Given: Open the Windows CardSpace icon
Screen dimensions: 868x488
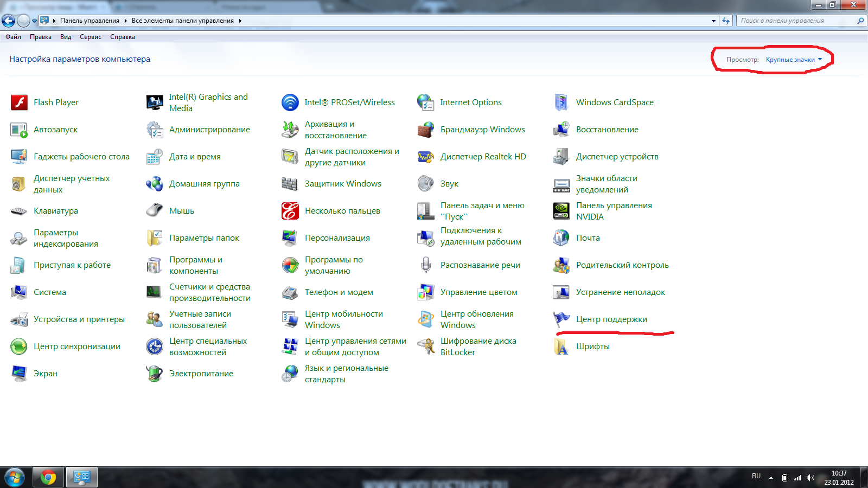Looking at the screenshot, I should click(x=561, y=102).
